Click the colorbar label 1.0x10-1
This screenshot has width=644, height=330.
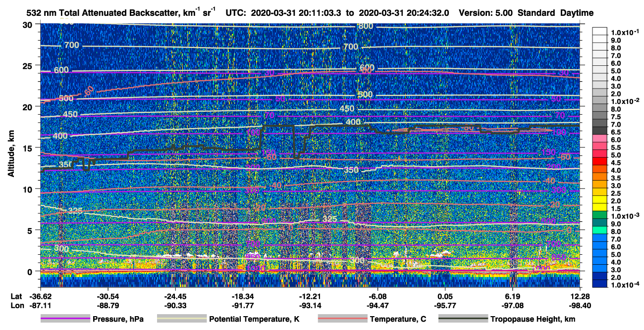(626, 32)
